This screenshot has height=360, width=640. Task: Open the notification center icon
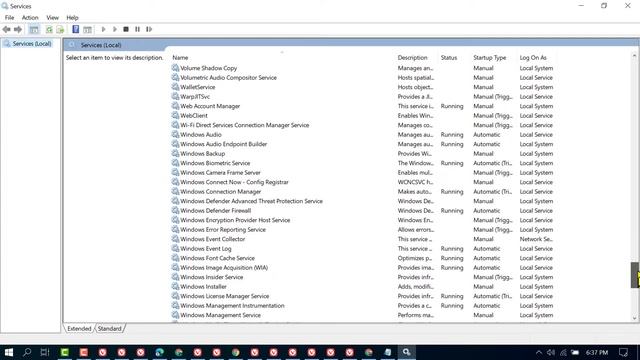tap(623, 352)
